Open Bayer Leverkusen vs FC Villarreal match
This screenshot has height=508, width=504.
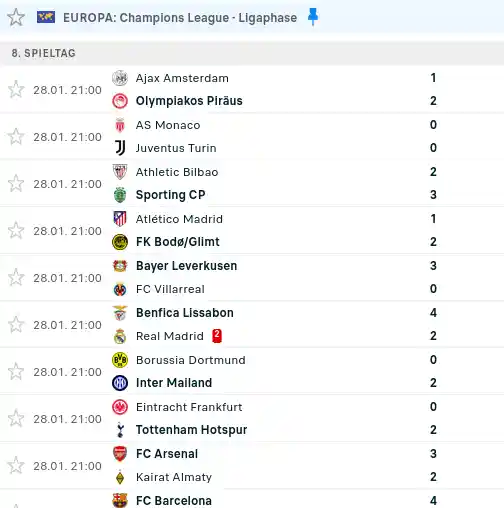pyautogui.click(x=252, y=277)
